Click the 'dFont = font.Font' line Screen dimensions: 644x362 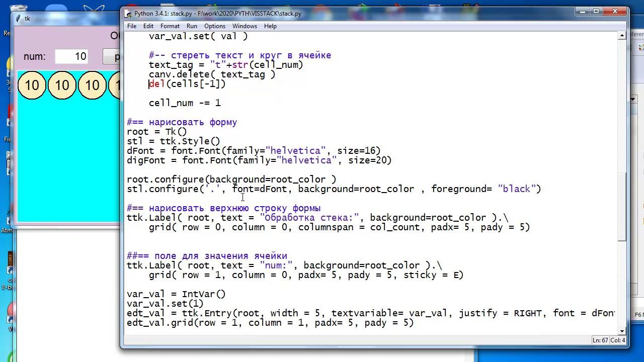pyautogui.click(x=254, y=151)
